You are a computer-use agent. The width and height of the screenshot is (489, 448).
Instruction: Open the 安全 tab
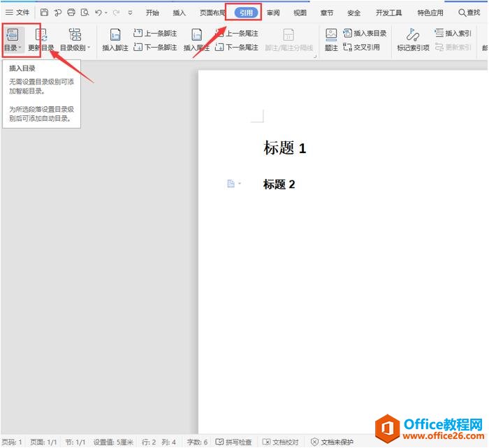[353, 13]
